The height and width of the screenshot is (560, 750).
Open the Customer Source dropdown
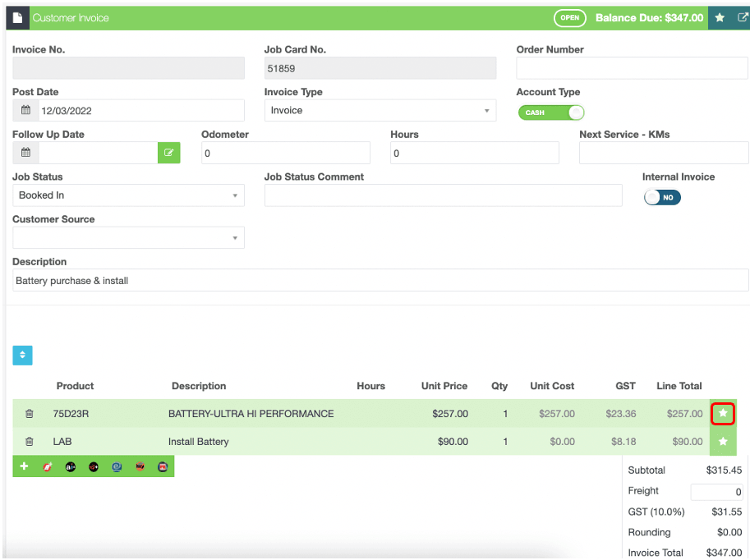(128, 237)
